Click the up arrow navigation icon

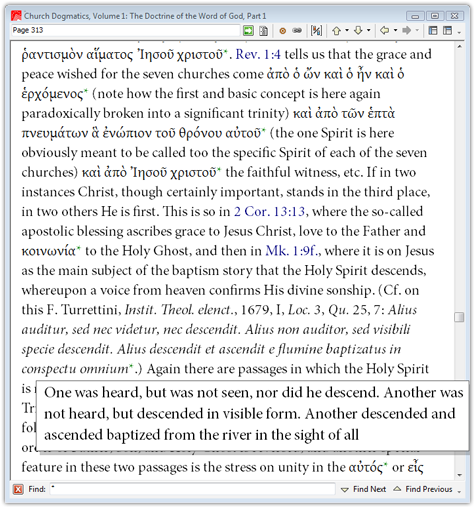click(x=337, y=31)
